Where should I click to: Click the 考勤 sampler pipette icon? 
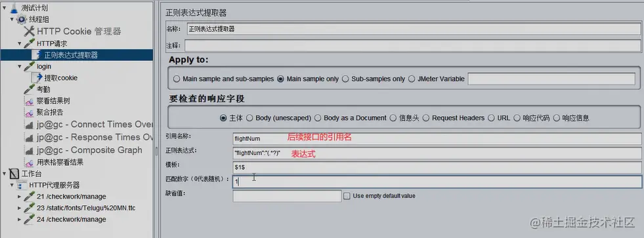coord(29,89)
